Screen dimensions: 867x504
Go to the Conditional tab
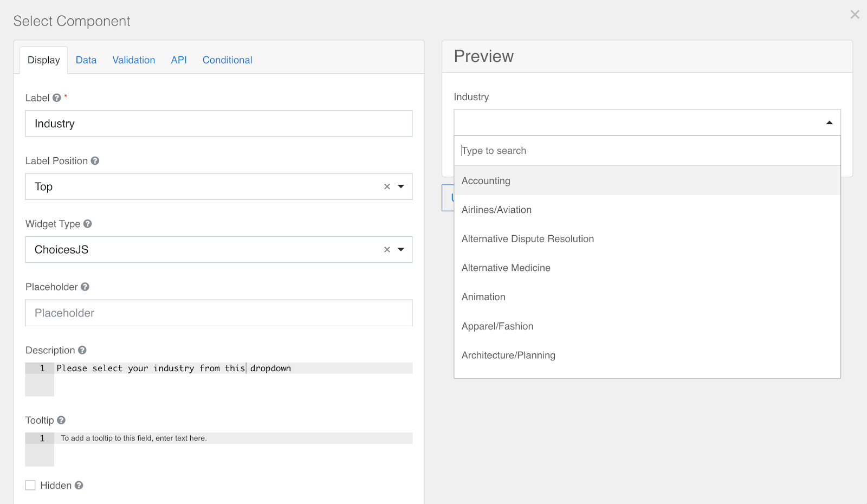pyautogui.click(x=227, y=60)
